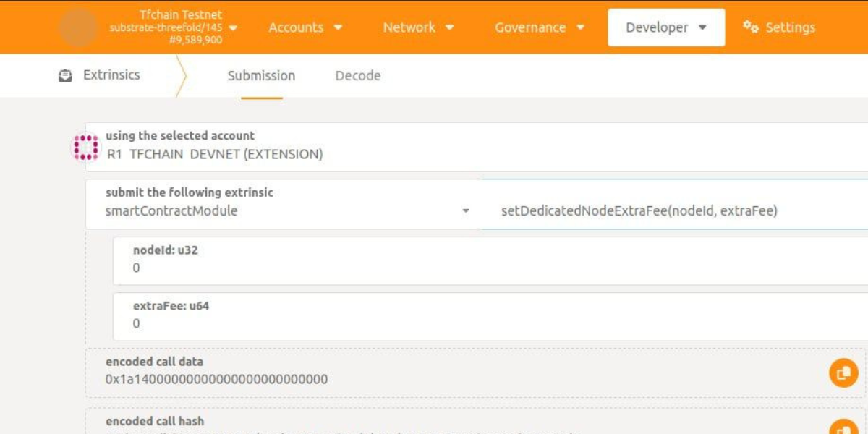Image resolution: width=868 pixels, height=434 pixels.
Task: Open the Tfchain Testnet network selector
Action: 174,27
